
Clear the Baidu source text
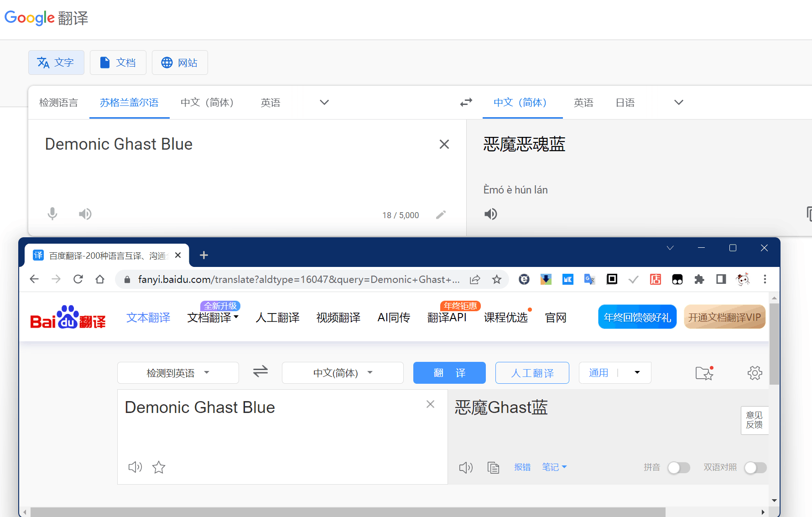click(430, 404)
